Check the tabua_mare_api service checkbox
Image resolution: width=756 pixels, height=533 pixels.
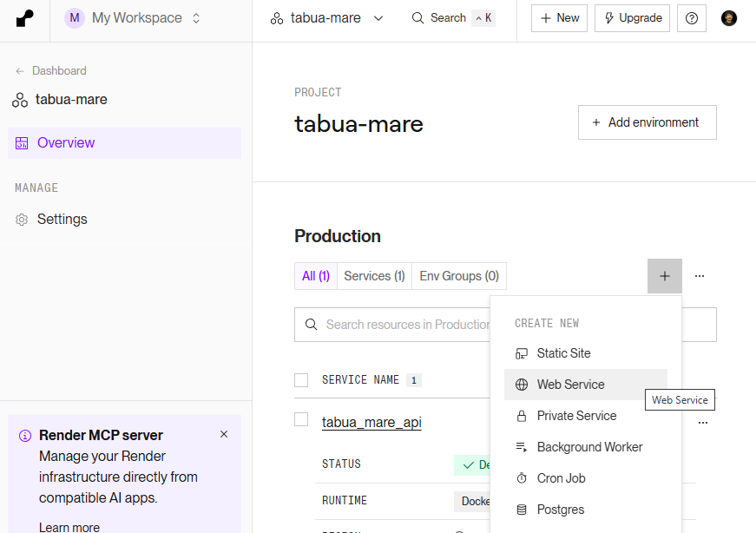(x=301, y=420)
